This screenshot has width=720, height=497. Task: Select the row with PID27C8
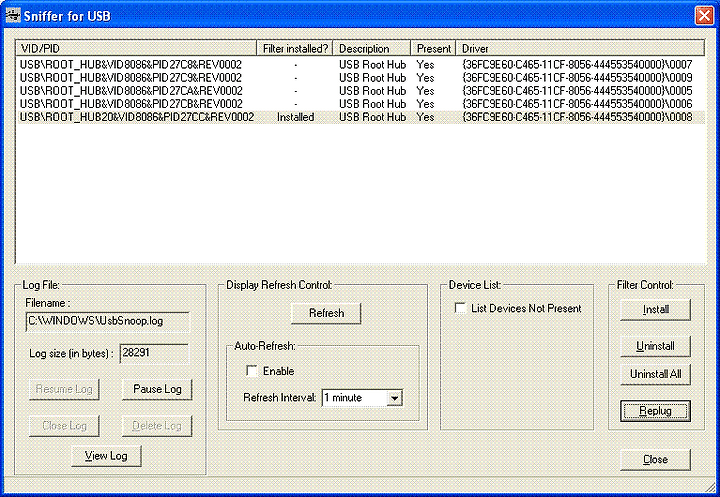tap(360, 65)
